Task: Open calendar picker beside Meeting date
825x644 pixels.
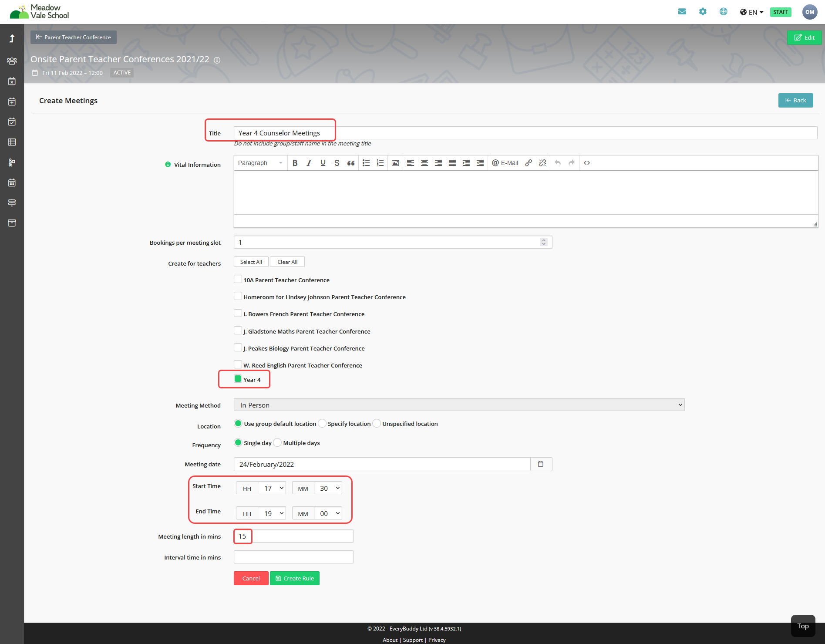Action: tap(541, 464)
